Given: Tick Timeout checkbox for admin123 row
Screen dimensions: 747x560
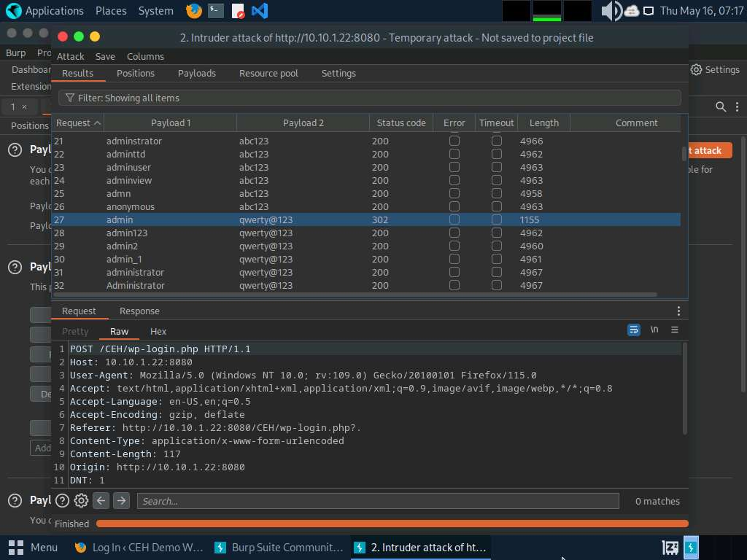Looking at the screenshot, I should click(496, 233).
